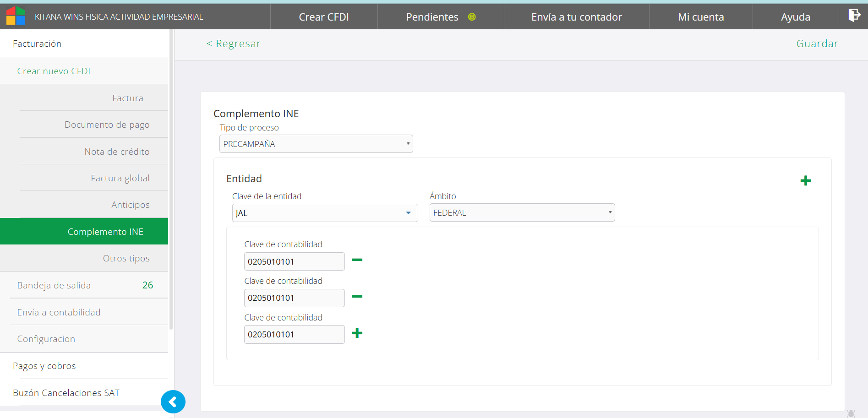Click the third Clave de contabilidad field
The height and width of the screenshot is (418, 868).
[294, 335]
